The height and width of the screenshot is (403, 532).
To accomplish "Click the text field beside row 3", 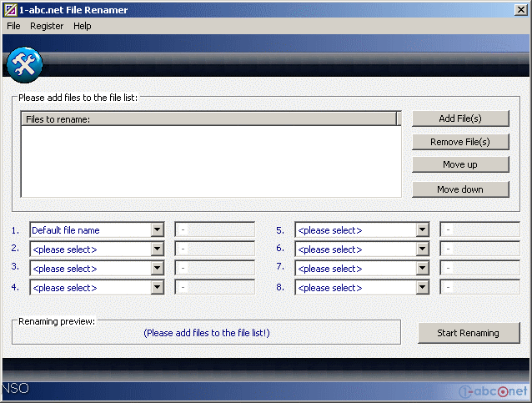I will 215,268.
